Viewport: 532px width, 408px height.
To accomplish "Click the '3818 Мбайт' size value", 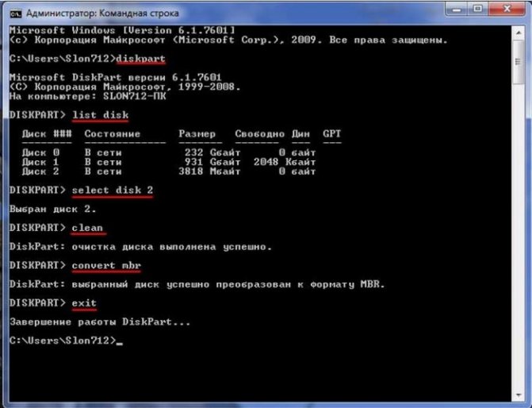I will coord(209,171).
